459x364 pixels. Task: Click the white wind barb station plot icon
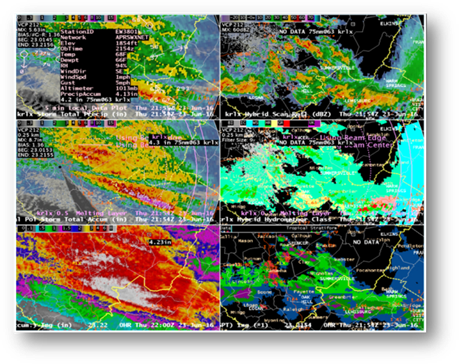click(x=24, y=55)
